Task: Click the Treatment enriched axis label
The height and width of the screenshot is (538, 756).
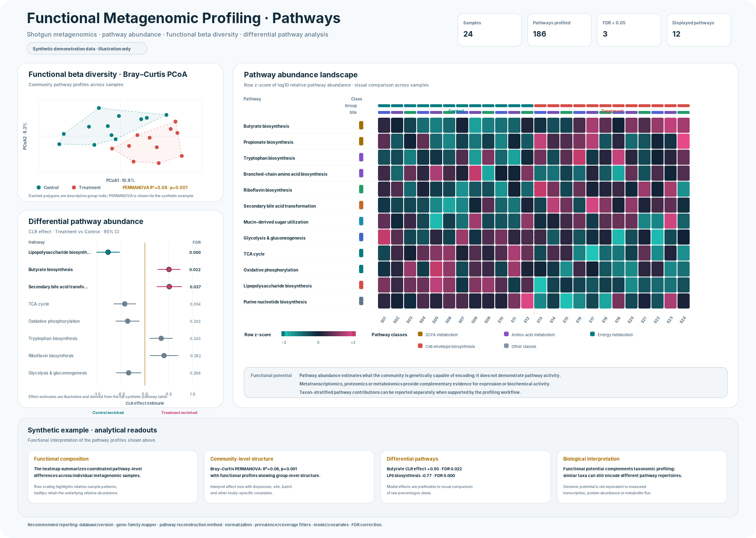Action: click(x=179, y=413)
